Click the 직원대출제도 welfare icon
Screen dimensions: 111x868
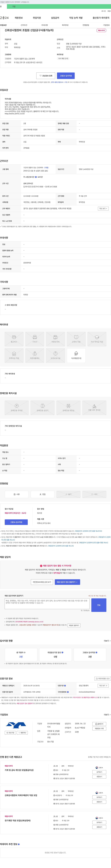[x=35, y=355]
